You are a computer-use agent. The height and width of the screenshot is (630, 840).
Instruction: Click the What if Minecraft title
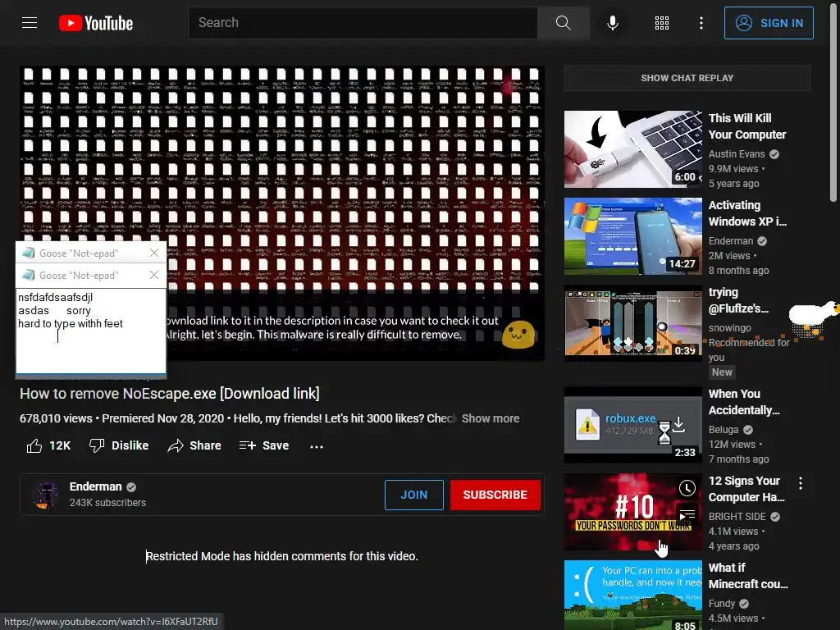coord(748,576)
